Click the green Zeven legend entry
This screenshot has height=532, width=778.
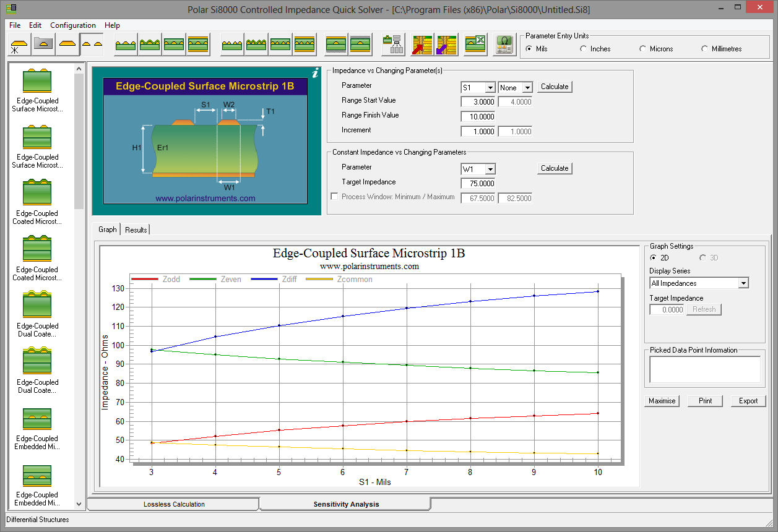216,280
